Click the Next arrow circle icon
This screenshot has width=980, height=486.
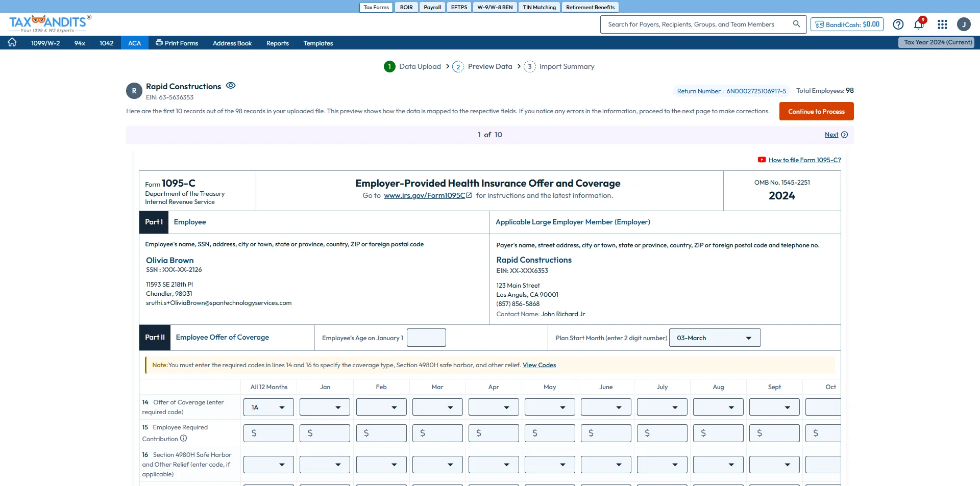pyautogui.click(x=845, y=135)
